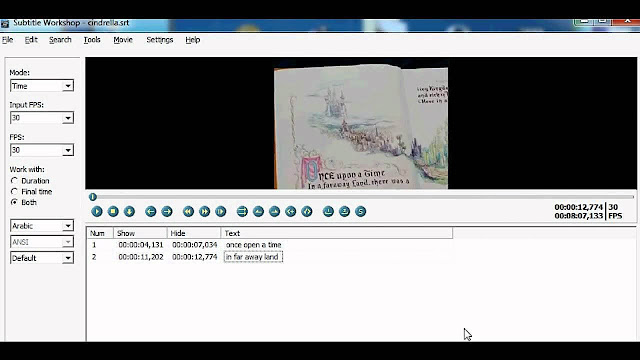Click row number 1 in subtitle list
640x360 pixels.
[x=94, y=245]
